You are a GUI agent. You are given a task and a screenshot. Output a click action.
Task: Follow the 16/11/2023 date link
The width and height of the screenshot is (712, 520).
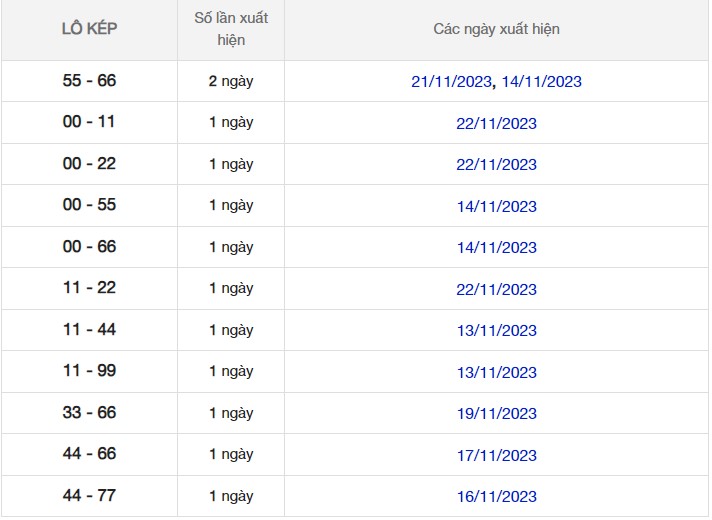pos(496,497)
